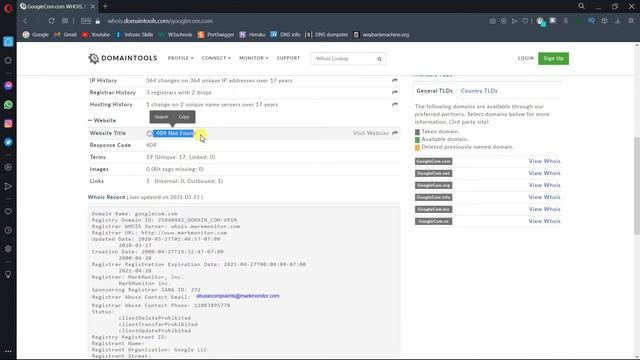Open sidebar Settings gear icon
The image size is (640, 360).
point(8,249)
